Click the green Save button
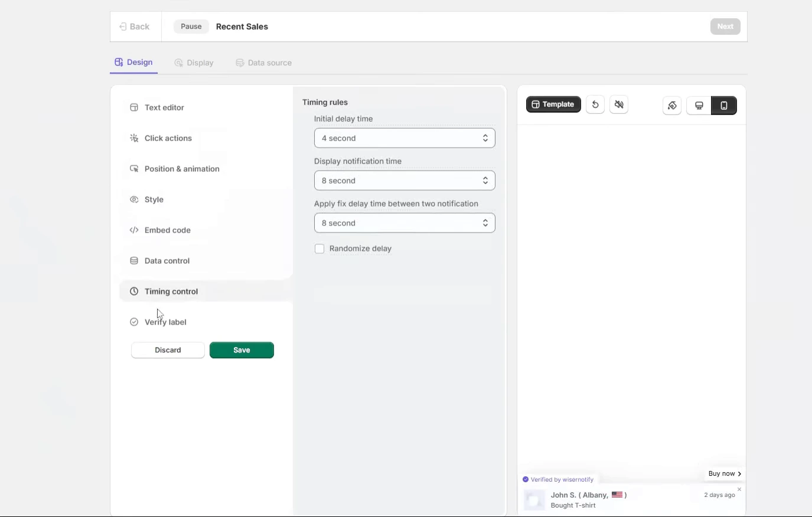This screenshot has height=517, width=812. click(242, 350)
